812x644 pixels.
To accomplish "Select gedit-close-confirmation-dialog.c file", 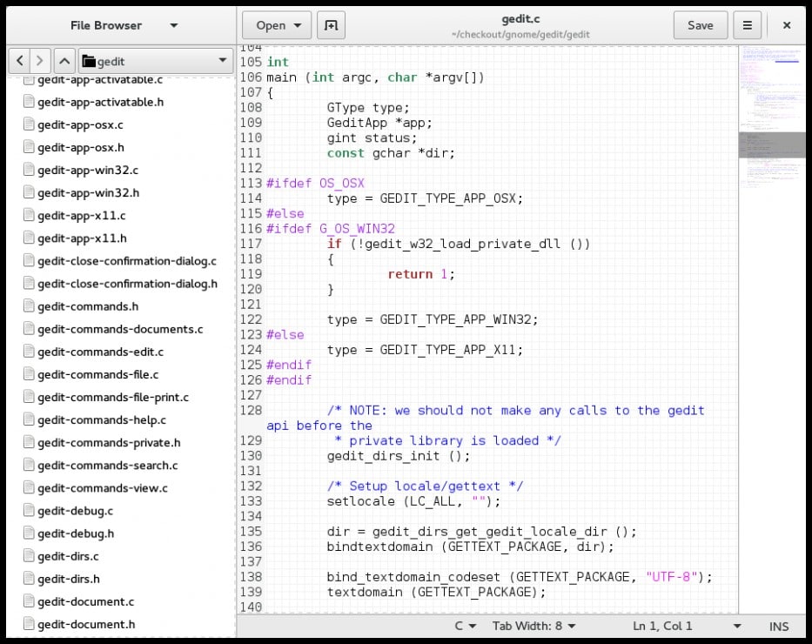I will tap(127, 261).
